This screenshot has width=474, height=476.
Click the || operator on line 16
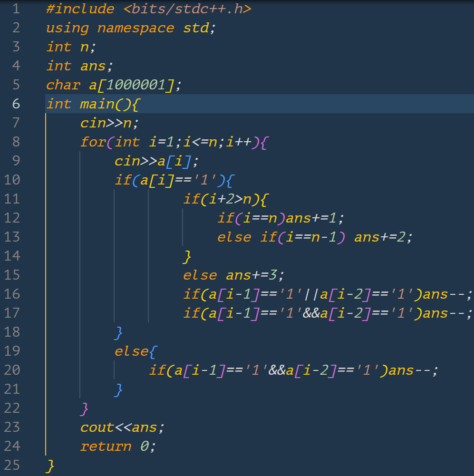(311, 294)
